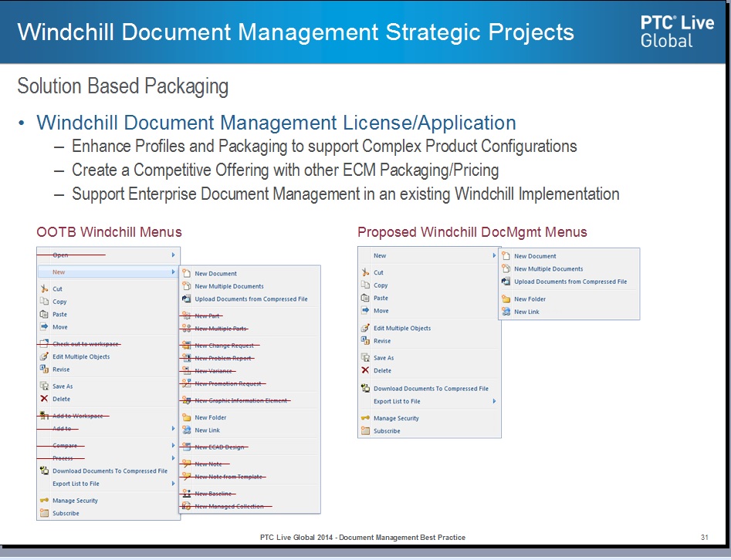Click the Copy icon in OOTB menu
The width and height of the screenshot is (731, 560).
point(44,302)
